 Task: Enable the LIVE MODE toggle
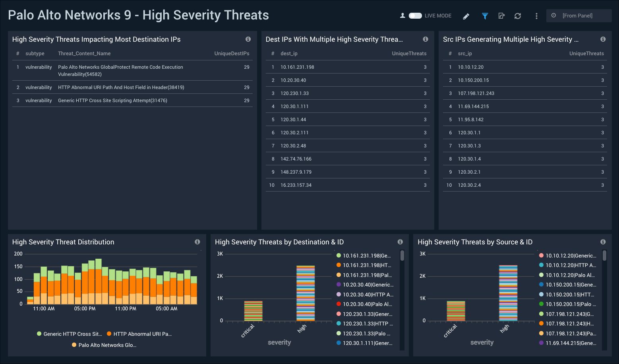(416, 15)
